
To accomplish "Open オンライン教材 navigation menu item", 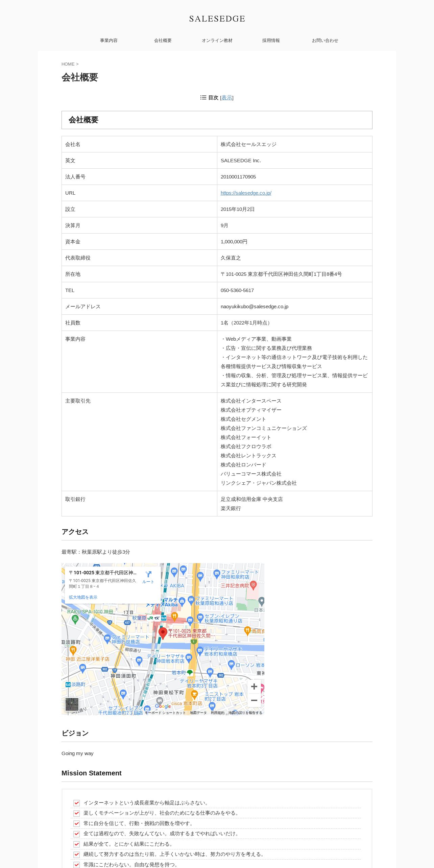I will [217, 41].
